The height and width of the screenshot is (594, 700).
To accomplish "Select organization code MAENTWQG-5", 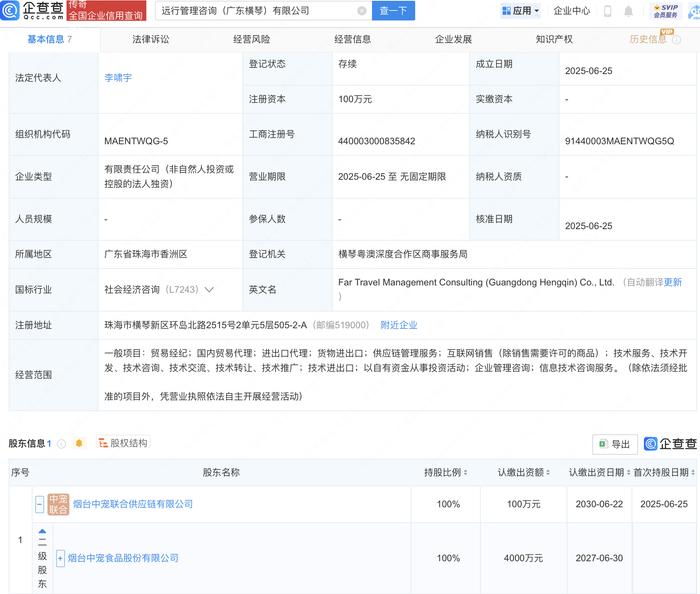I will 136,141.
